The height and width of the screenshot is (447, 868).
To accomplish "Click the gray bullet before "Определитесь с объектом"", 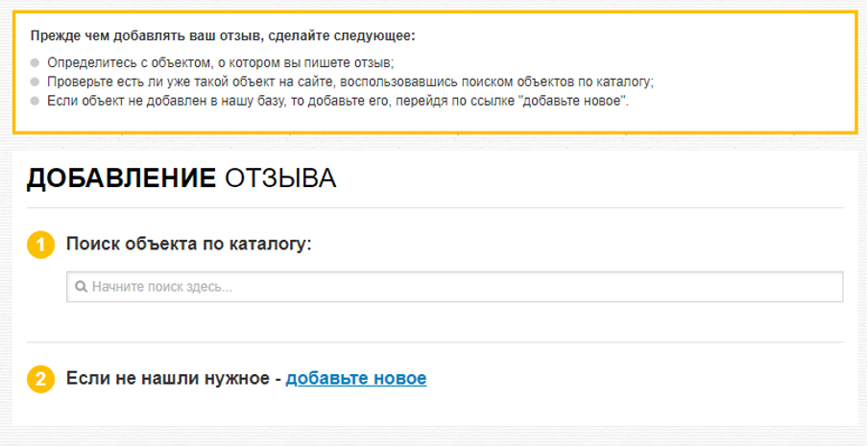I will (36, 63).
